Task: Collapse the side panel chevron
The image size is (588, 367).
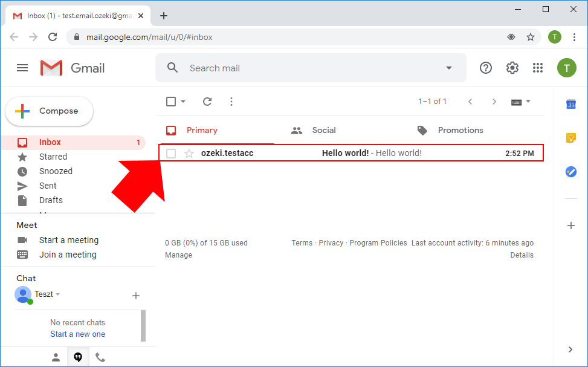Action: 570,349
